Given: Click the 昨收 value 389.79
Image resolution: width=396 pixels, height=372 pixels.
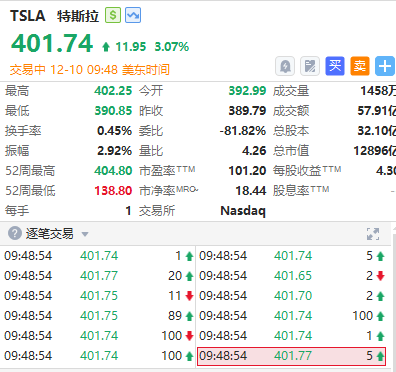Looking at the screenshot, I should point(247,111).
